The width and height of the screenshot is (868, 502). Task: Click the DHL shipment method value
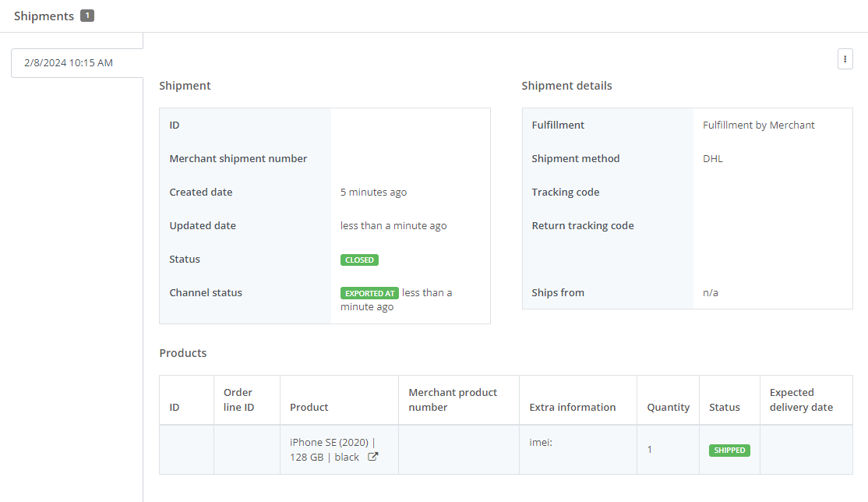pos(712,158)
